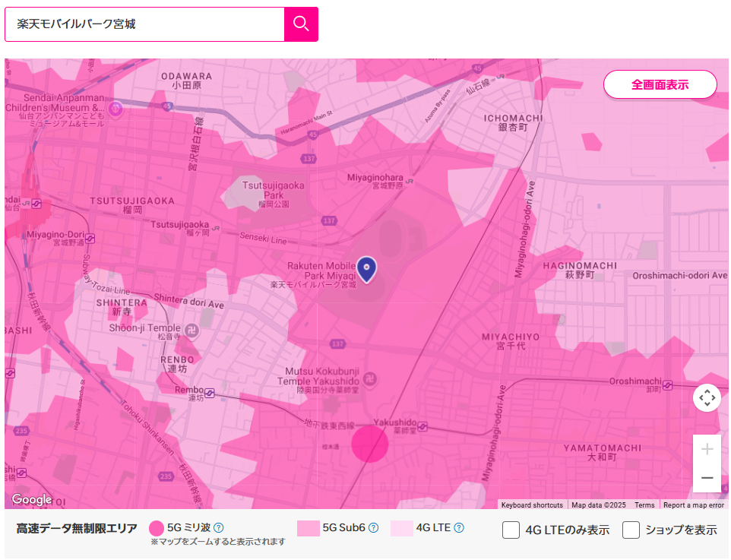Click the Google logo on map

(x=32, y=499)
